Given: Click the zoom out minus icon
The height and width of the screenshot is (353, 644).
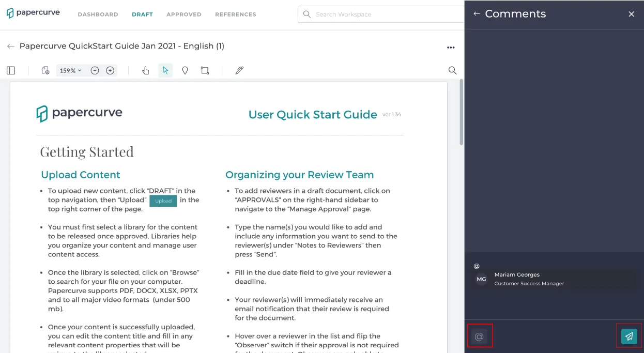Looking at the screenshot, I should (x=95, y=70).
